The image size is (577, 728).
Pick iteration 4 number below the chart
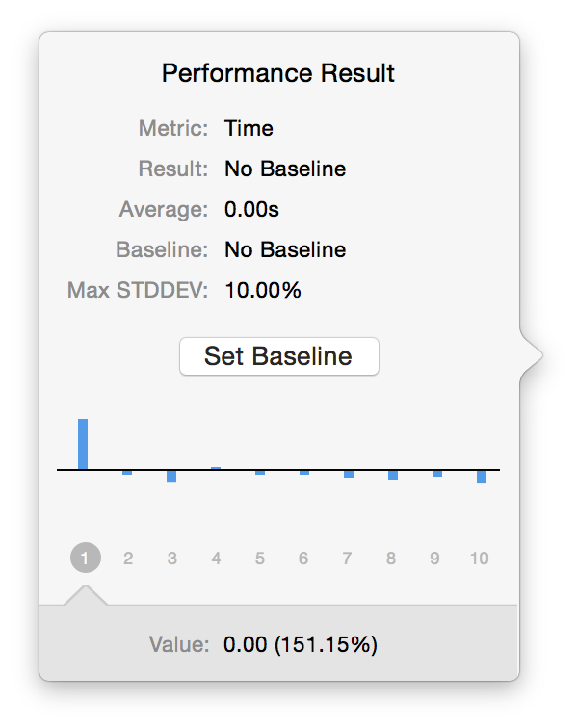[216, 558]
